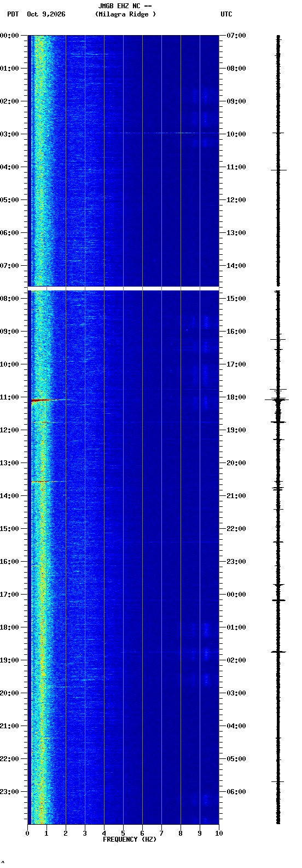Click the large seismogram spike near 18:00 UTC
Viewport: 302px width, 868px height.
[278, 400]
